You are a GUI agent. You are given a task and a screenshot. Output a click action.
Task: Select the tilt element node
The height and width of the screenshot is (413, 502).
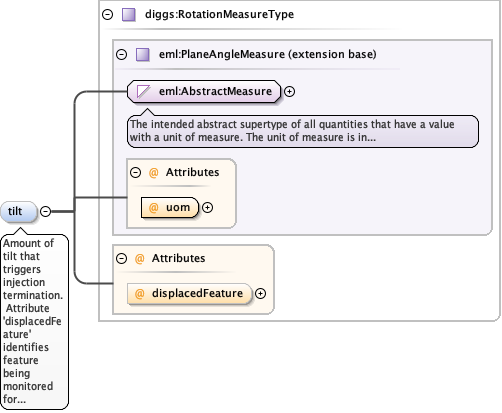tap(19, 212)
